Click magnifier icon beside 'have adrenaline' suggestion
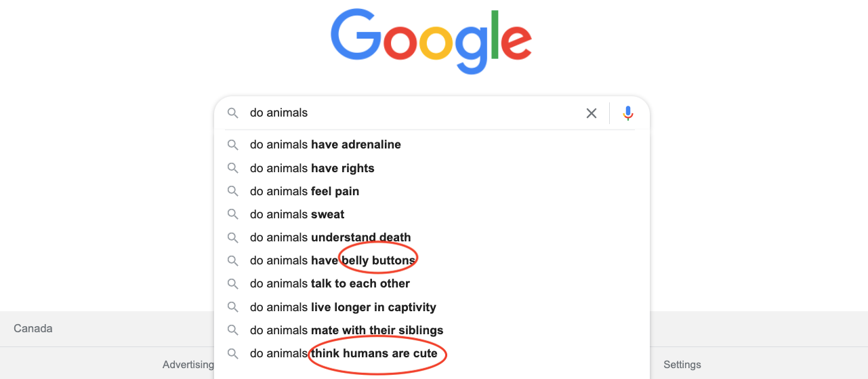The width and height of the screenshot is (868, 379). [232, 144]
